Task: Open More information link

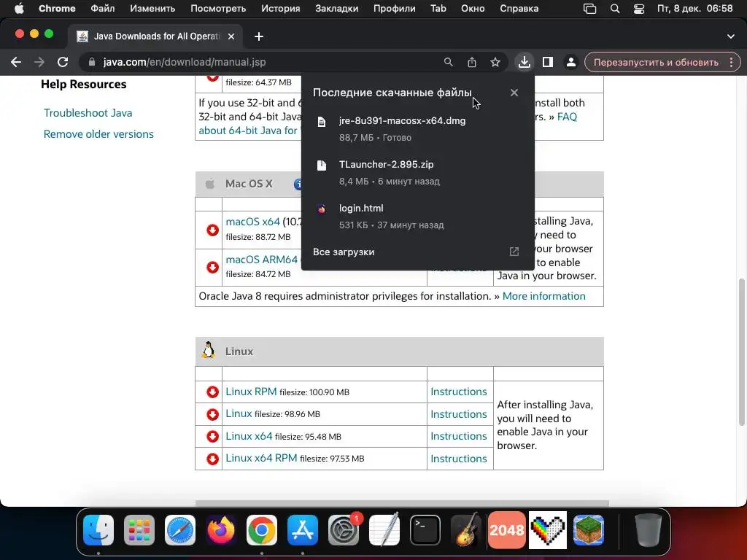Action: click(544, 296)
